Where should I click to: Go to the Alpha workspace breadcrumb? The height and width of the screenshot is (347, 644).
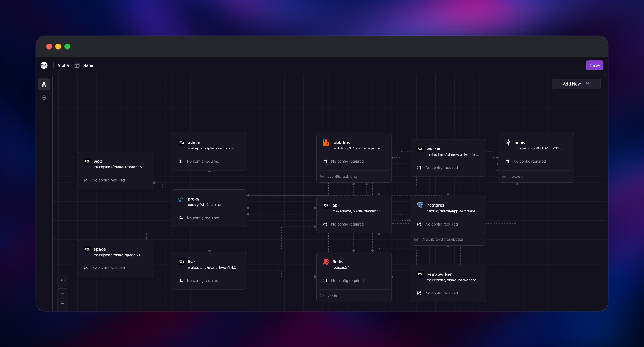coord(63,65)
